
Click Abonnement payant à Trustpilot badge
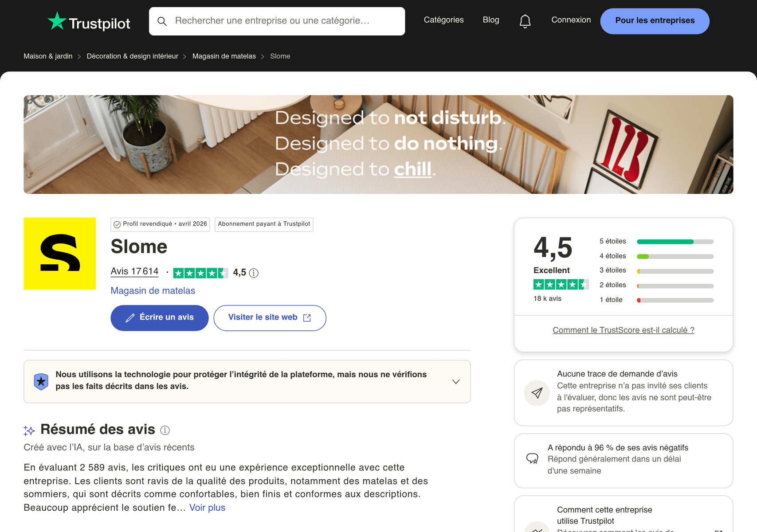264,224
